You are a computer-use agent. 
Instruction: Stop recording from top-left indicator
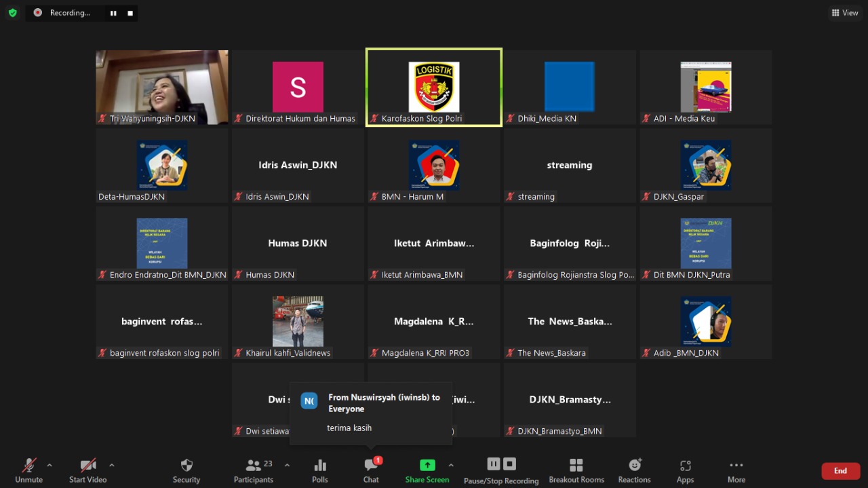pos(130,13)
